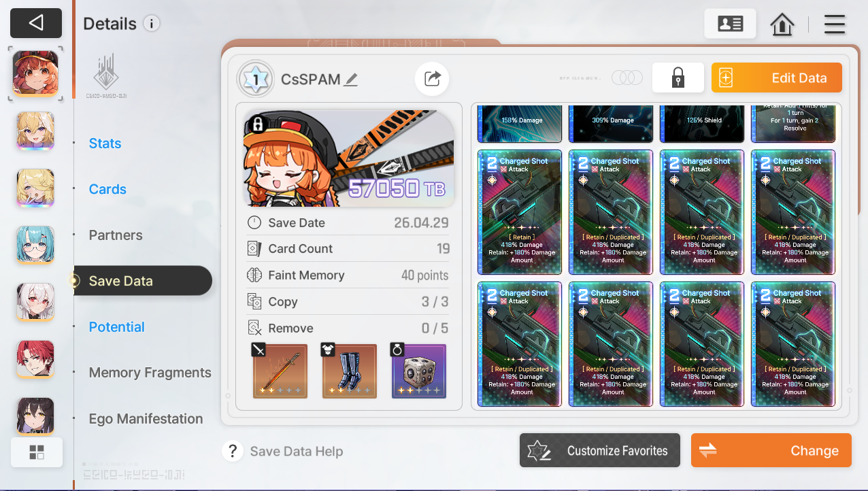Screen dimensions: 868x491
Task: Click the Edit Data button
Action: point(777,78)
